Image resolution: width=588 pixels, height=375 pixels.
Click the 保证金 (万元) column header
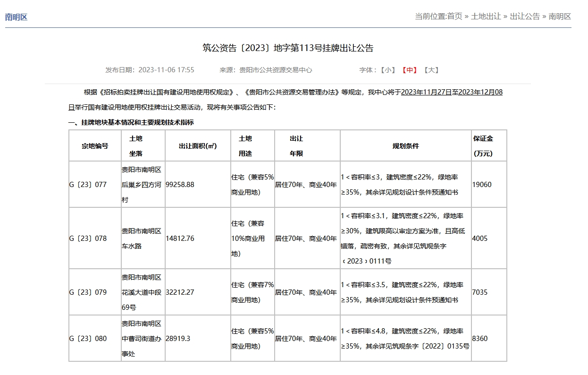[483, 146]
